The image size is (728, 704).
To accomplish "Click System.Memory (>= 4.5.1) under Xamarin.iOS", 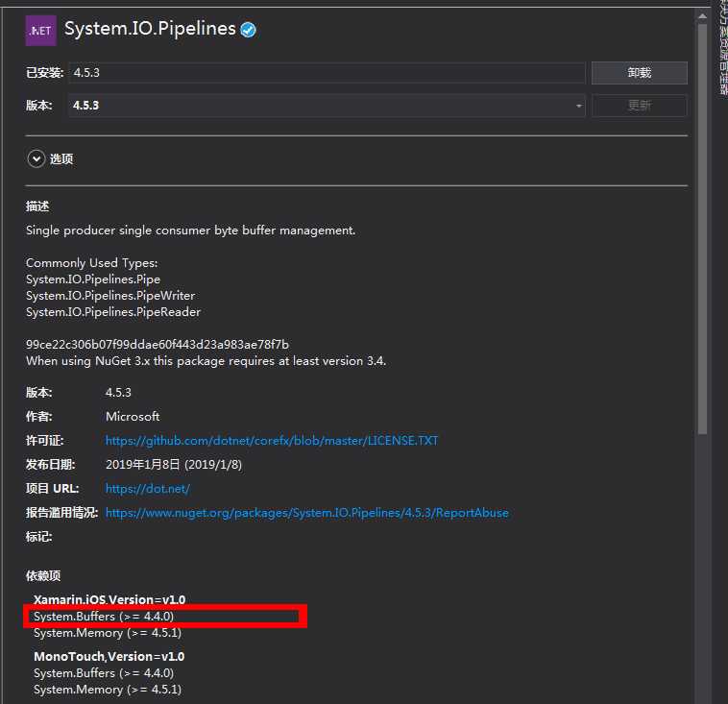I will [108, 633].
